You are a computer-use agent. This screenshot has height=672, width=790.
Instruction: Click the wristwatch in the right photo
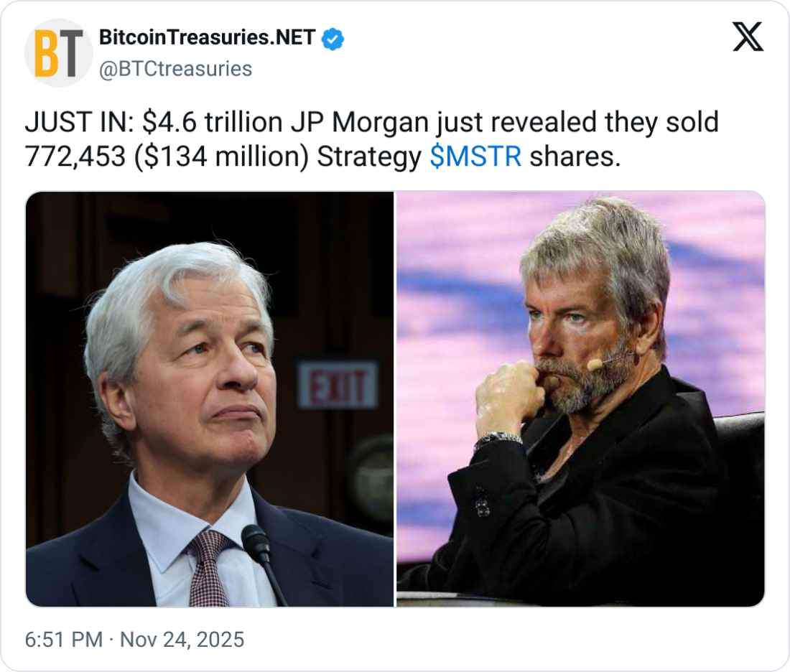click(498, 438)
